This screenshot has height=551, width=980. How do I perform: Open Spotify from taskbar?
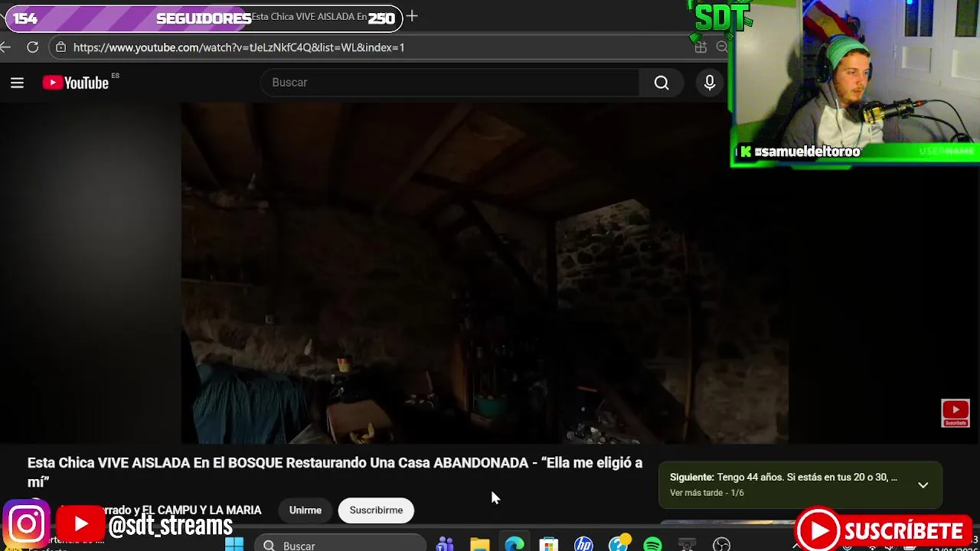[652, 545]
